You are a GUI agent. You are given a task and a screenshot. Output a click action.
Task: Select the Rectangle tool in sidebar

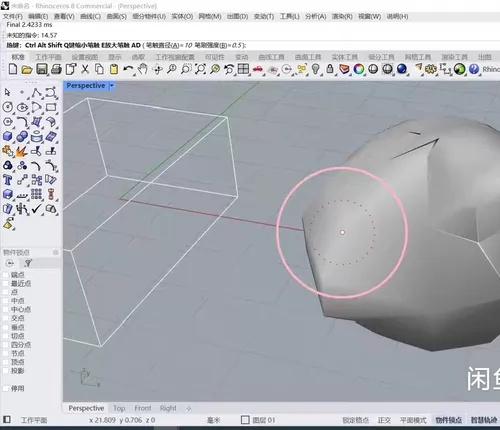click(51, 107)
